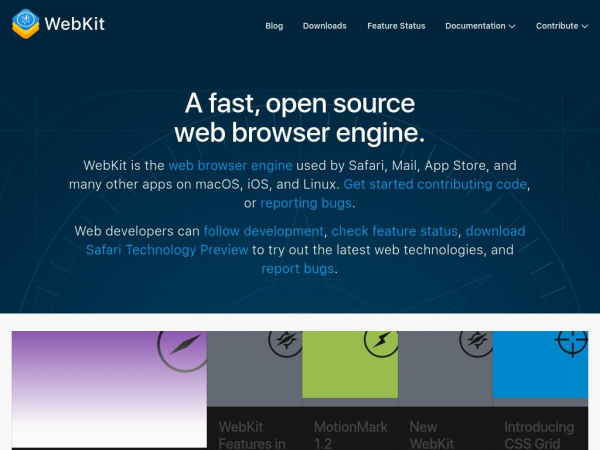
Task: Open the green MotionMark tile image
Action: [350, 364]
